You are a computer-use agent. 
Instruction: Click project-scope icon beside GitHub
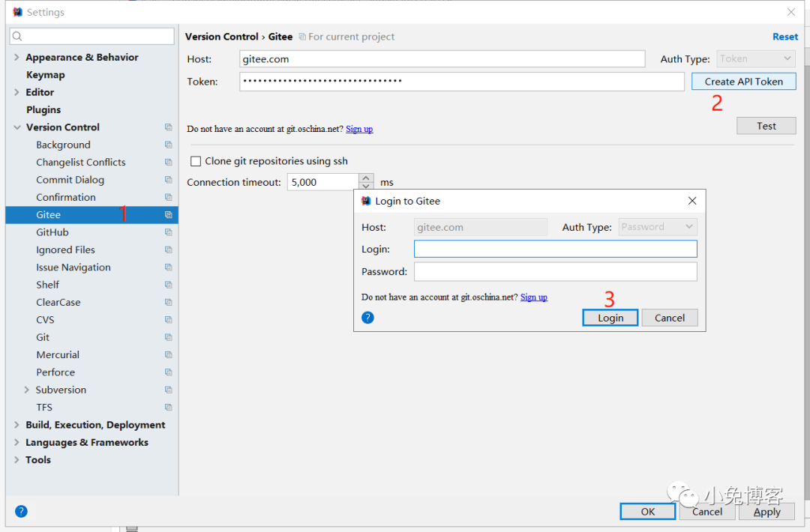point(169,232)
